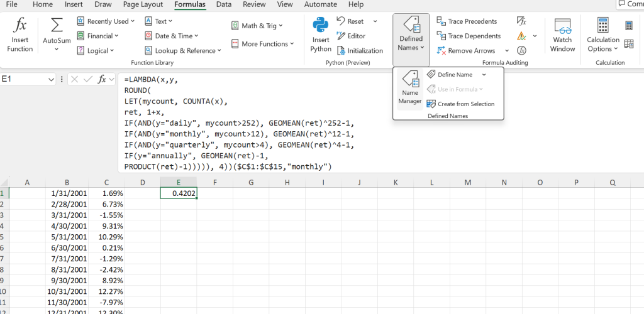
Task: Select cell E1 containing 0.4202
Action: tap(179, 194)
